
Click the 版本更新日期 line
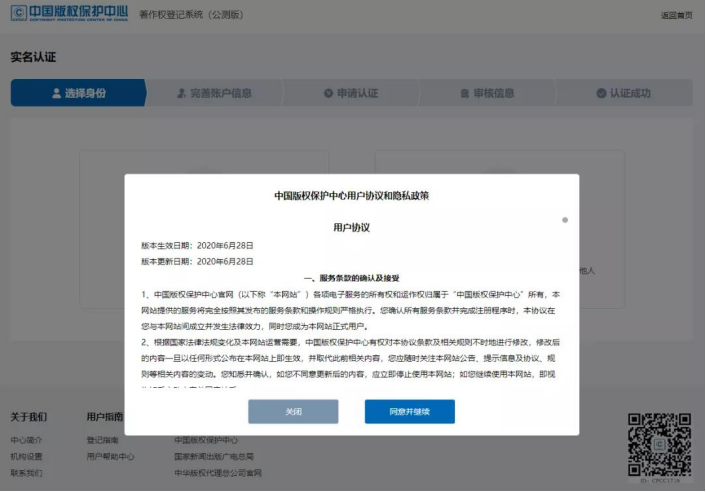click(x=197, y=262)
